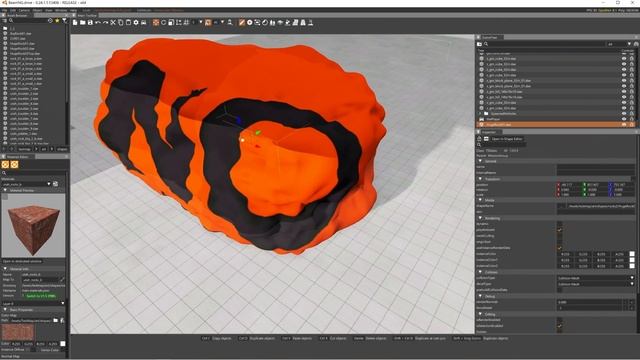This screenshot has height=360, width=640.
Task: Open the Edit menu
Action: pyautogui.click(x=13, y=10)
